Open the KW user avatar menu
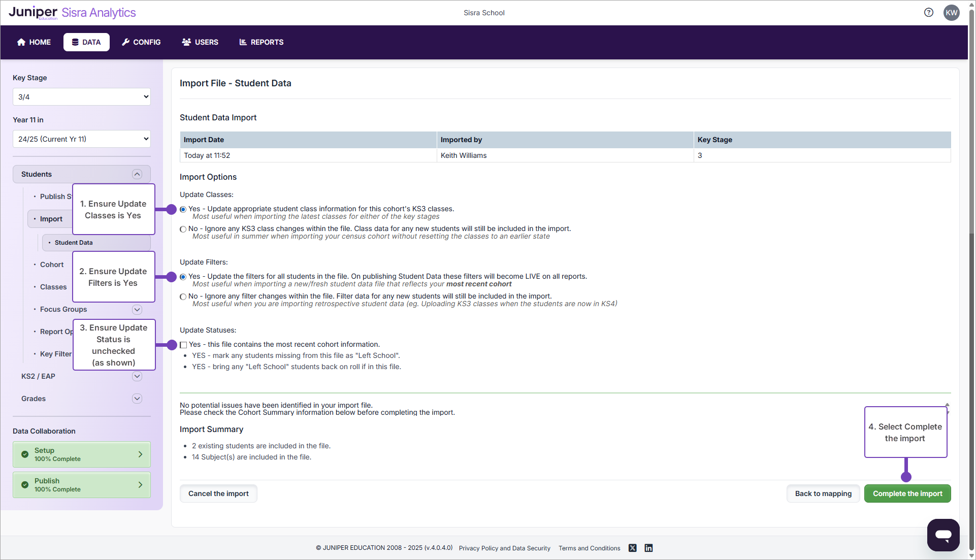Image resolution: width=976 pixels, height=560 pixels. (951, 13)
